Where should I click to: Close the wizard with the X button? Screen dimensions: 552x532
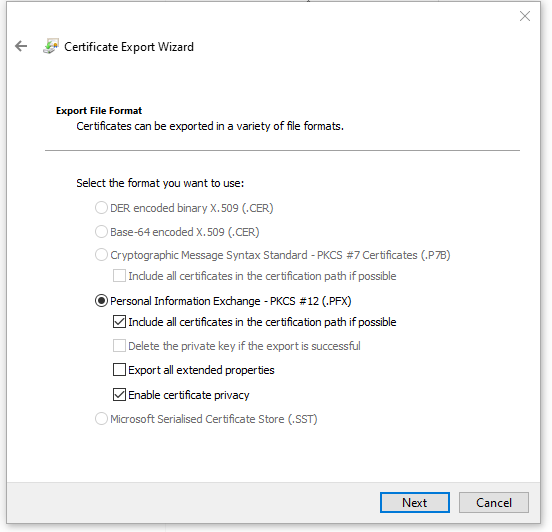click(x=525, y=16)
